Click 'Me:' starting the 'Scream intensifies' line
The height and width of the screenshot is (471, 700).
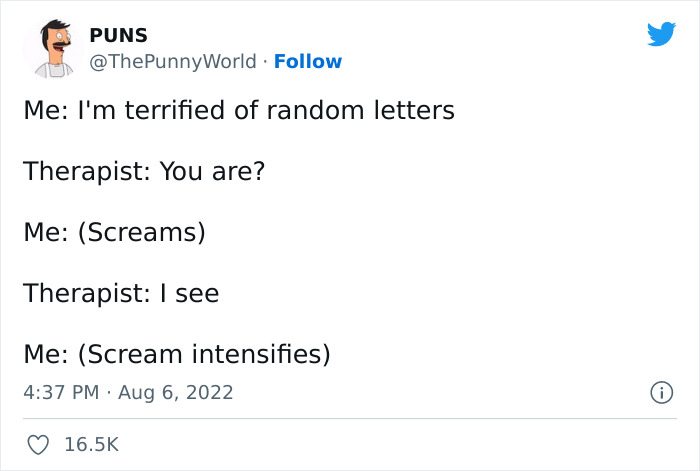click(x=45, y=354)
